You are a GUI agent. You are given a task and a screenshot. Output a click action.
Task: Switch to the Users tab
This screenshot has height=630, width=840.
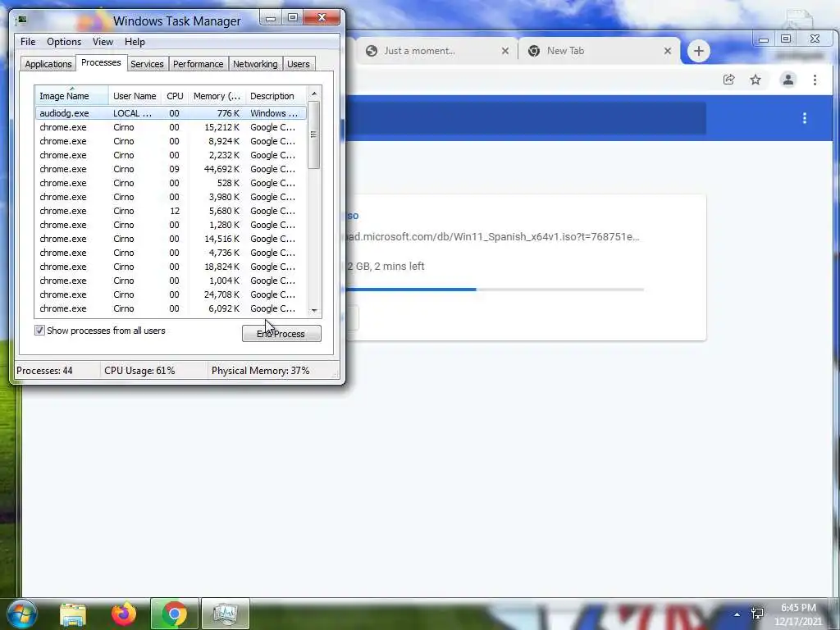[298, 64]
